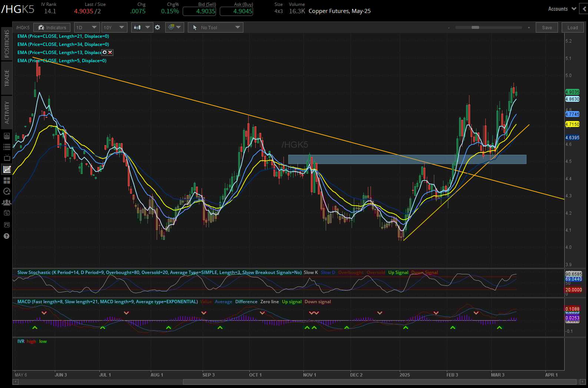Remove the EMA Length=13 study with red X
The image size is (588, 388).
click(x=110, y=53)
